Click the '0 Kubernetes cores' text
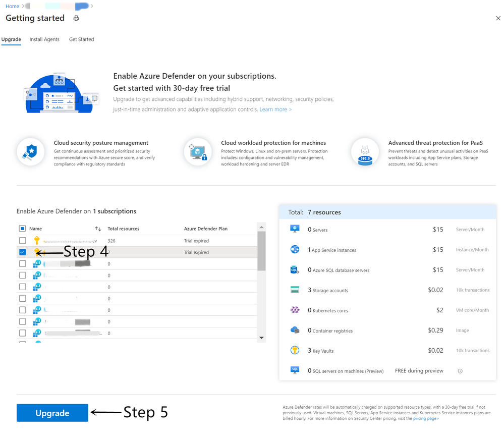The height and width of the screenshot is (441, 504). (x=328, y=310)
